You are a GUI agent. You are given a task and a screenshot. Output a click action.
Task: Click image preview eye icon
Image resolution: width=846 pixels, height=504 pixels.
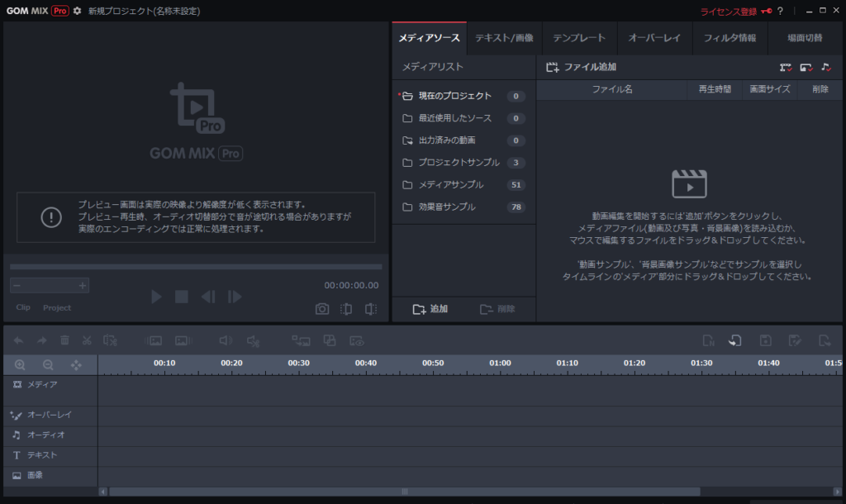click(357, 340)
